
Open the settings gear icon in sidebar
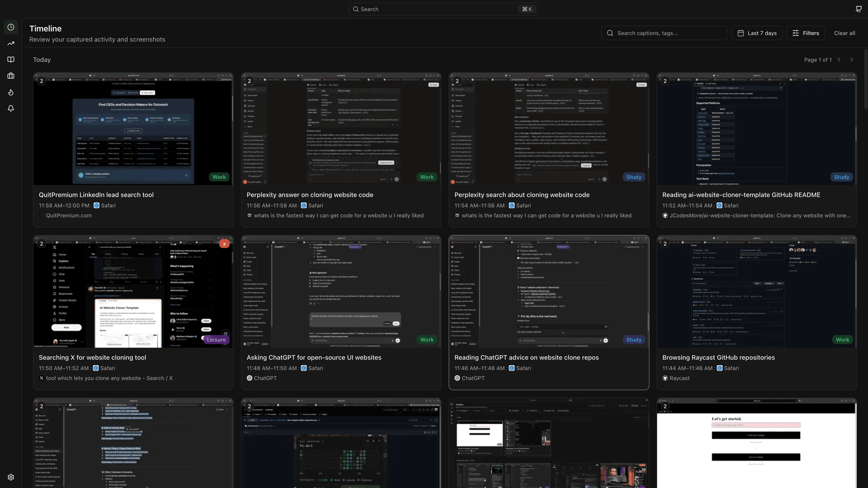(11, 477)
